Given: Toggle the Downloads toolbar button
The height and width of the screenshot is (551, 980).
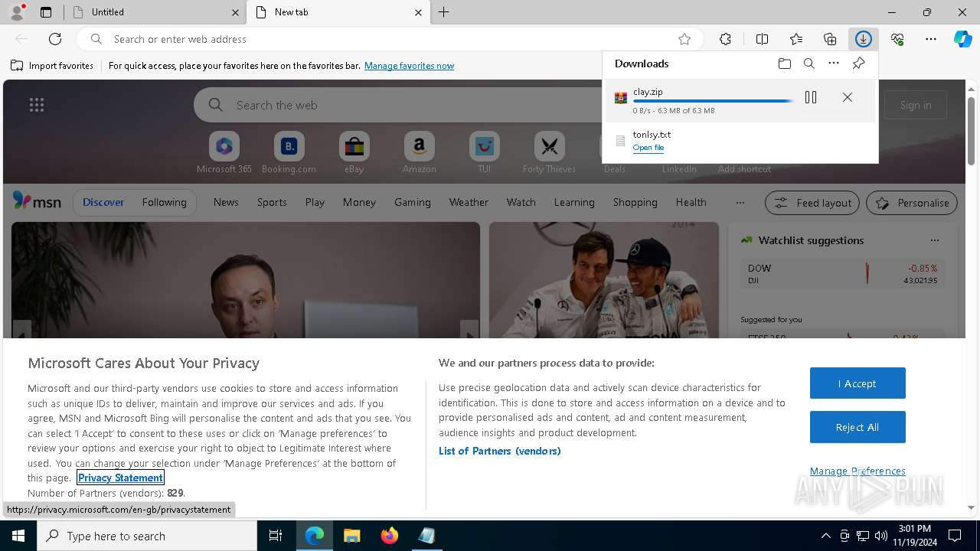Looking at the screenshot, I should click(864, 39).
